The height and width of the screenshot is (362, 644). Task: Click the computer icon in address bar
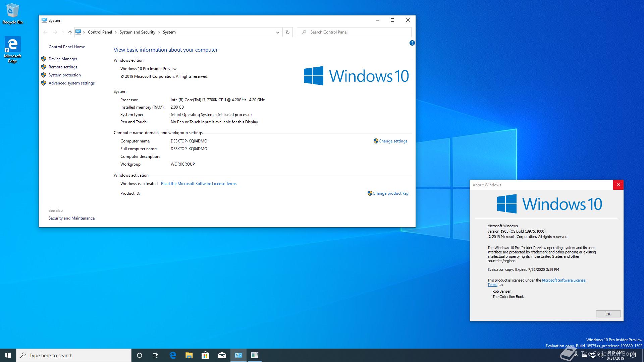pos(78,32)
